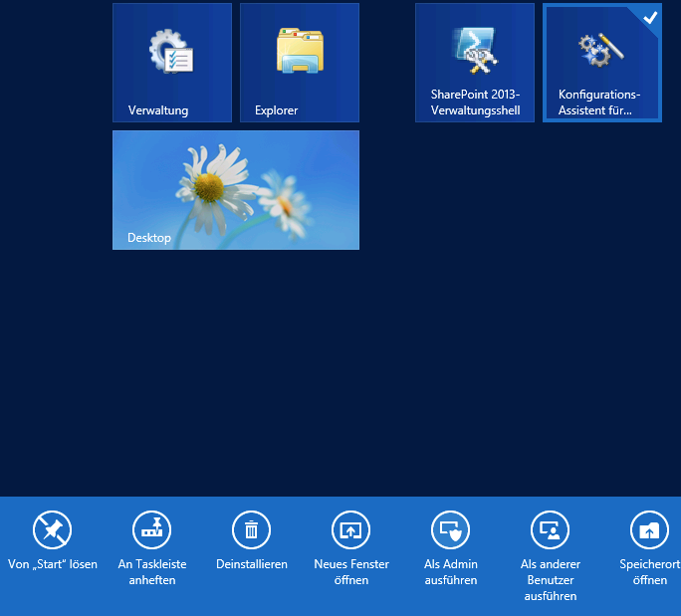
Task: Open the Desktop tile
Action: (236, 190)
